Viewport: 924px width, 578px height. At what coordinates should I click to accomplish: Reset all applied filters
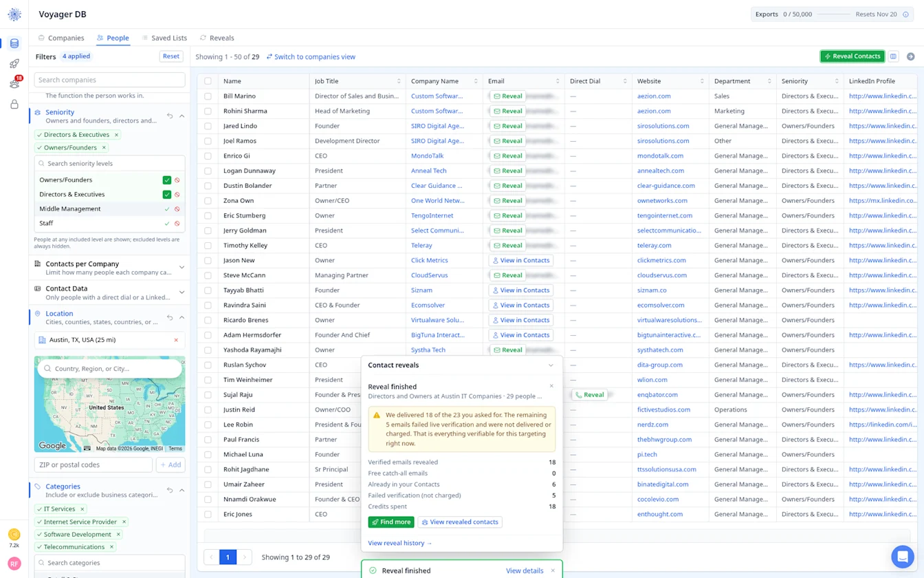(x=171, y=56)
